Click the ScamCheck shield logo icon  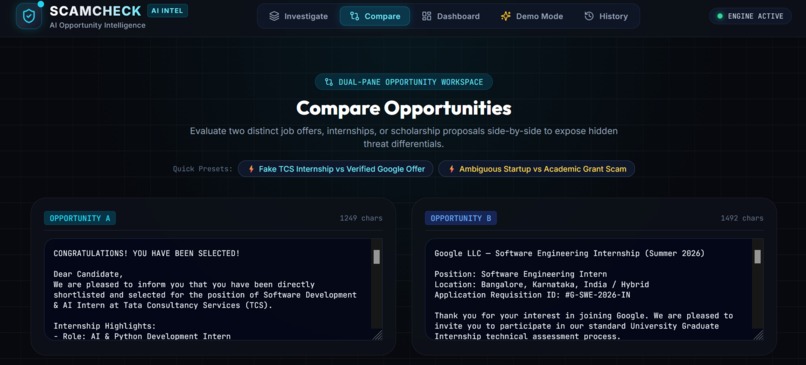tap(29, 16)
